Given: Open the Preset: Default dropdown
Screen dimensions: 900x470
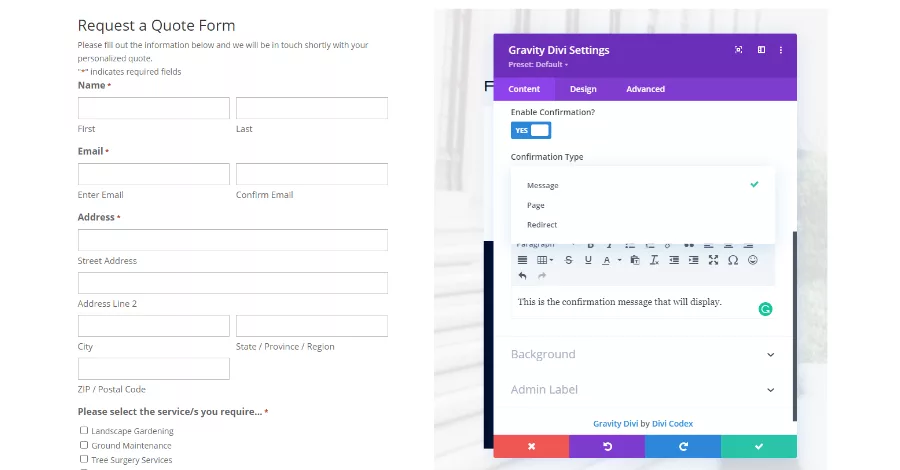Looking at the screenshot, I should tap(538, 64).
